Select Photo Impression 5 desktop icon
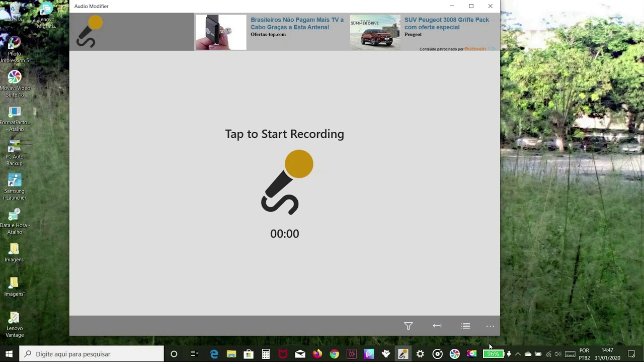644x362 pixels. (x=15, y=49)
